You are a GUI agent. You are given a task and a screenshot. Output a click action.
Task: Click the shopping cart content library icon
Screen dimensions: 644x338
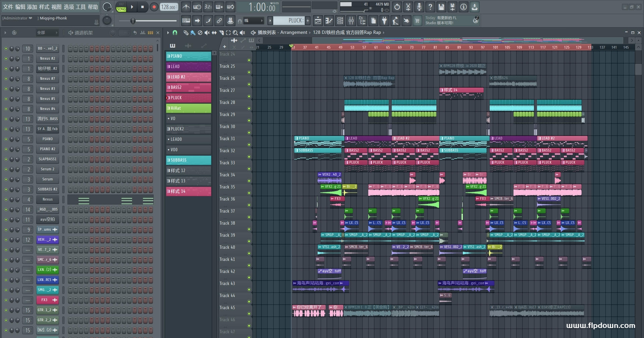click(417, 21)
